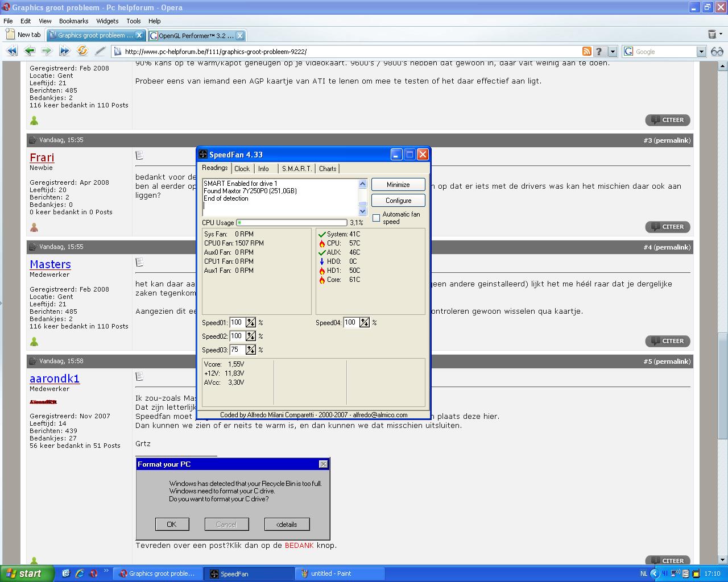Click the NL language indicator in the tray
728x582 pixels.
point(643,573)
